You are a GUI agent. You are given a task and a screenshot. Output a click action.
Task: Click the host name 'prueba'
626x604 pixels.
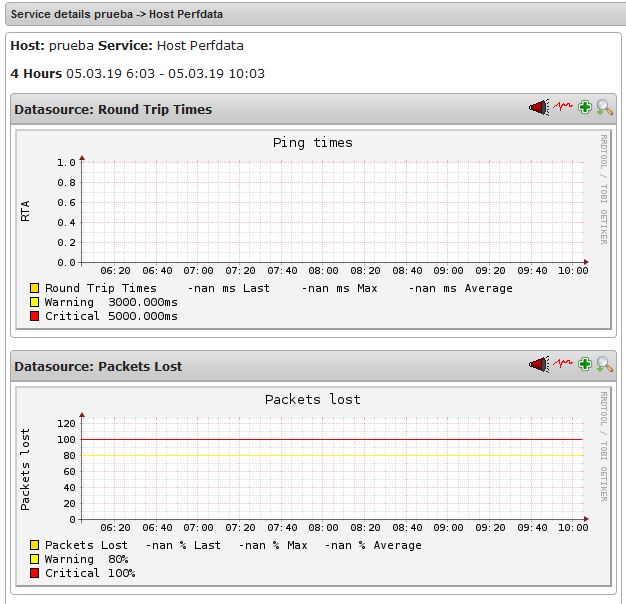[71, 46]
